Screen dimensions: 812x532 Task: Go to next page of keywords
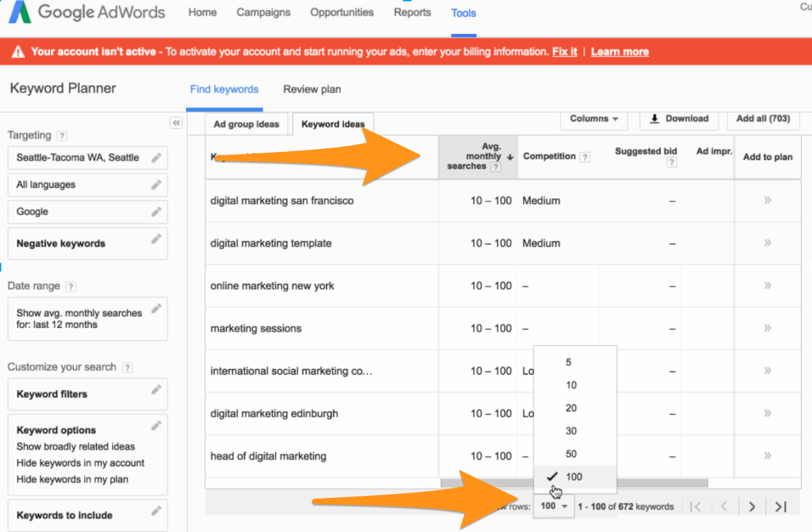[752, 507]
